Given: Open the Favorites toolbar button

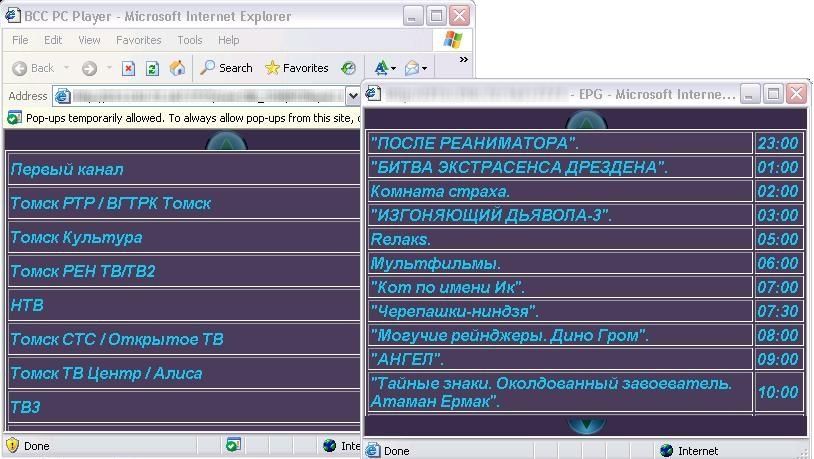Looking at the screenshot, I should 296,68.
